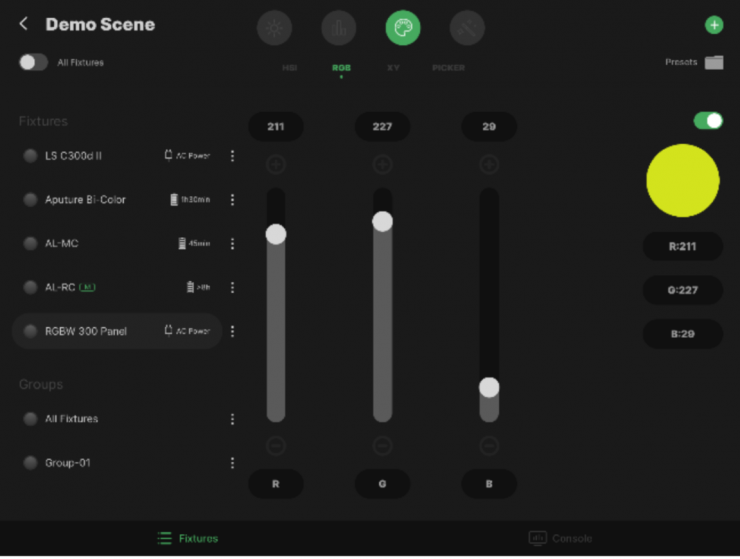Toggle the All Fixtures switch
The image size is (740, 559).
(34, 62)
